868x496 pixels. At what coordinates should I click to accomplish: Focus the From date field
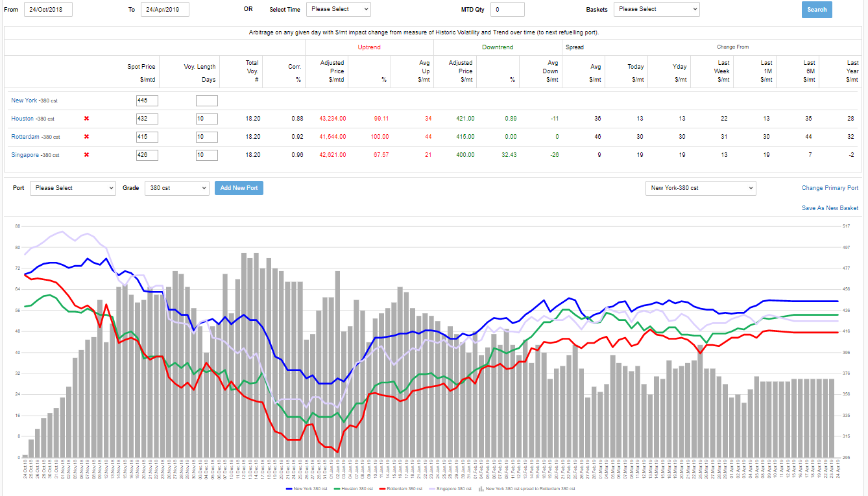tap(48, 9)
